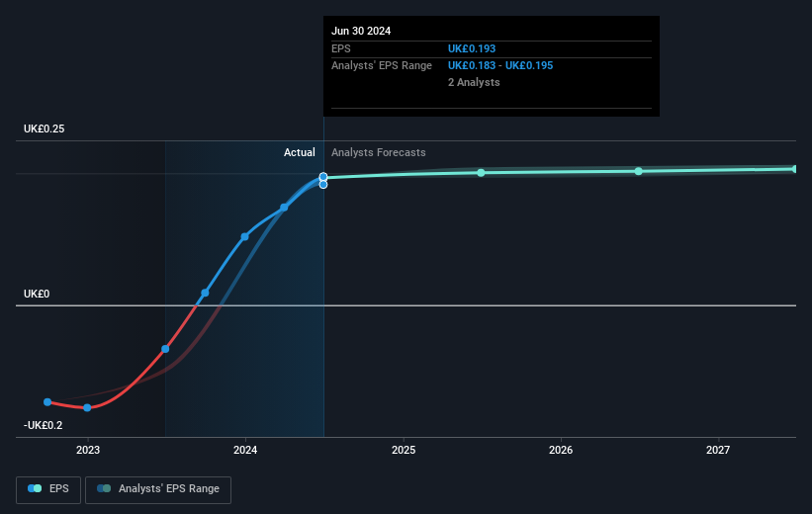
Task: Click the 2025 x-axis label
Action: coord(404,450)
